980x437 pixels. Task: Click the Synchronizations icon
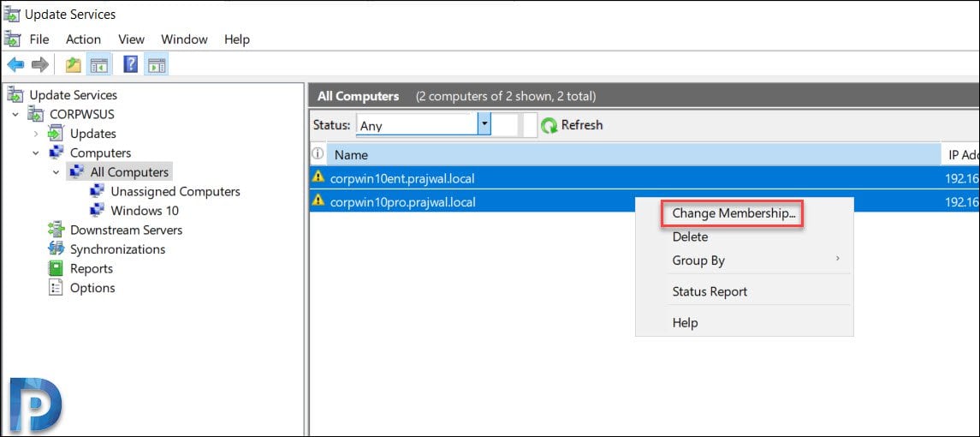point(56,249)
